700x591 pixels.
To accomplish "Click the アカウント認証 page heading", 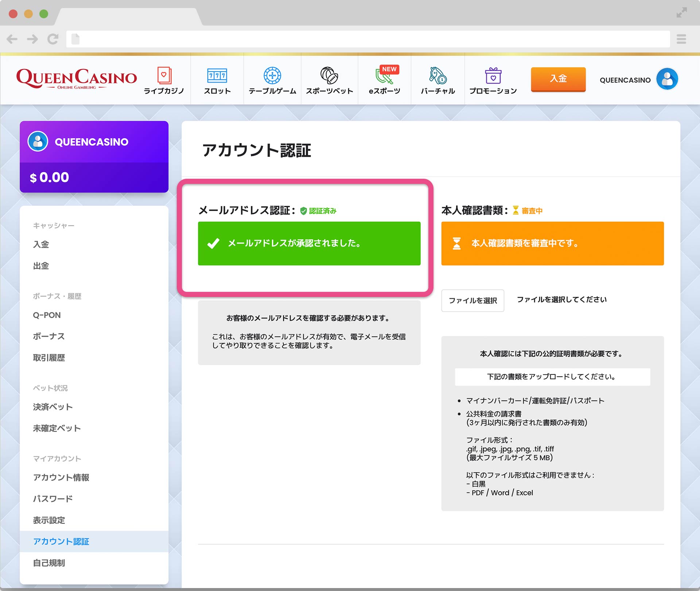I will tap(257, 150).
